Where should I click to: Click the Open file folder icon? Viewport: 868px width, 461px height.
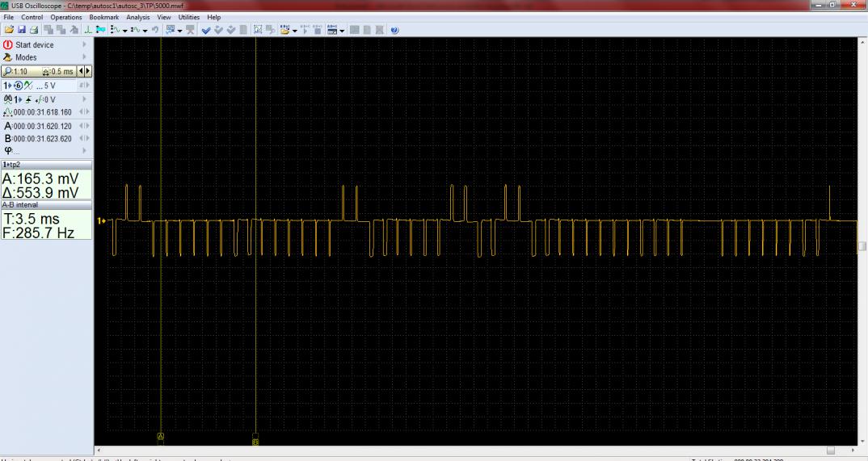[8, 30]
